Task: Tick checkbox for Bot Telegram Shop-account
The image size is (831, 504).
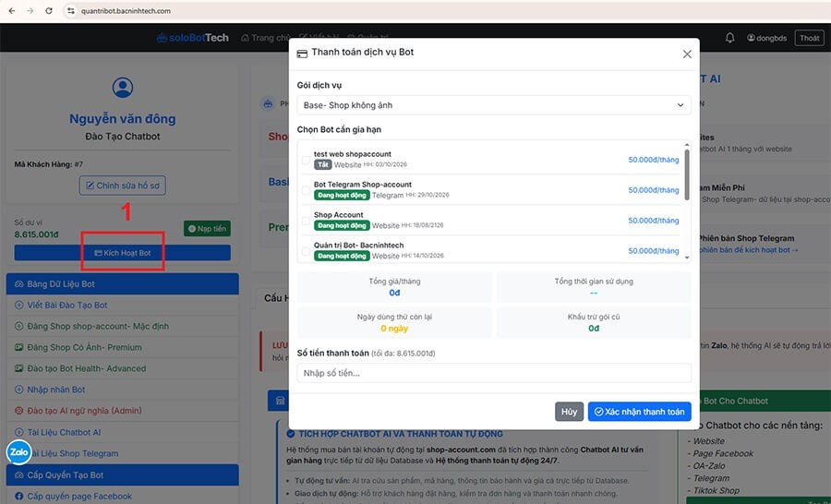Action: coord(306,190)
